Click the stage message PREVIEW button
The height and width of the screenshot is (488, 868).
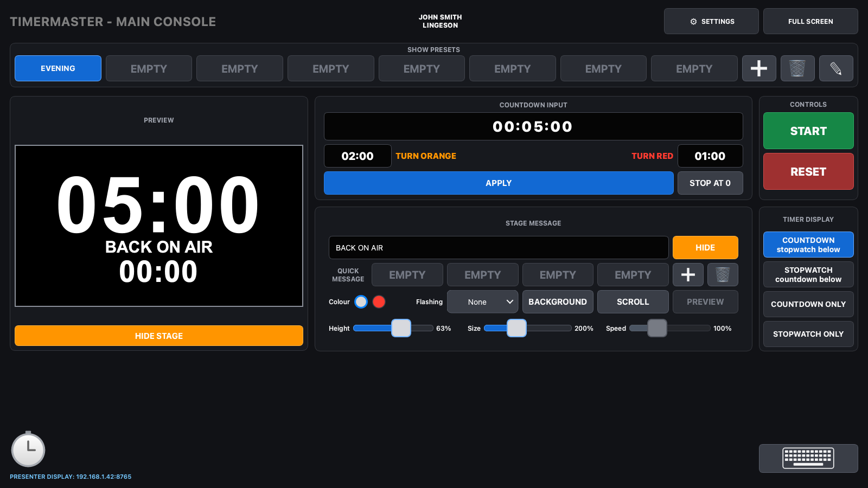click(x=705, y=302)
